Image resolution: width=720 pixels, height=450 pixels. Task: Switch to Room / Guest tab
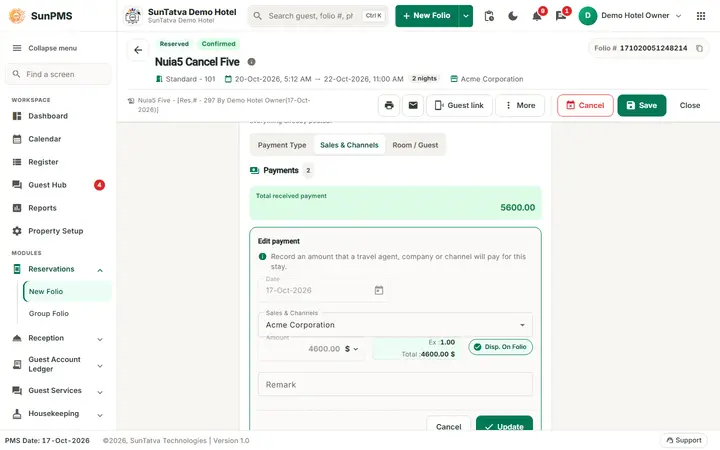pyautogui.click(x=415, y=145)
